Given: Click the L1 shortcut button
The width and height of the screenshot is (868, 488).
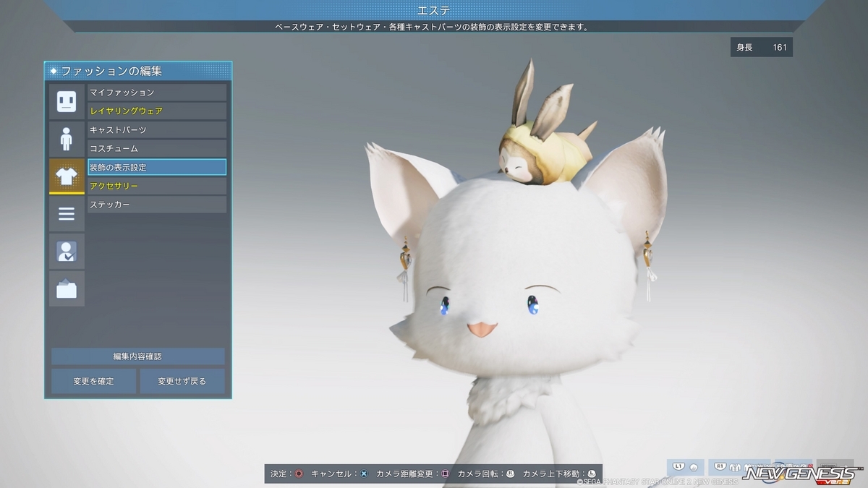Looking at the screenshot, I should pyautogui.click(x=686, y=467).
